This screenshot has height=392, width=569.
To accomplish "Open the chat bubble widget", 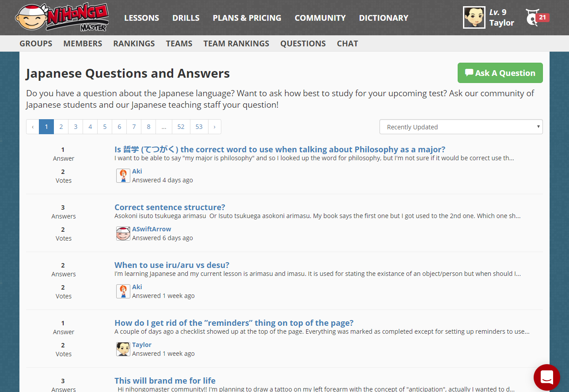I will click(547, 377).
